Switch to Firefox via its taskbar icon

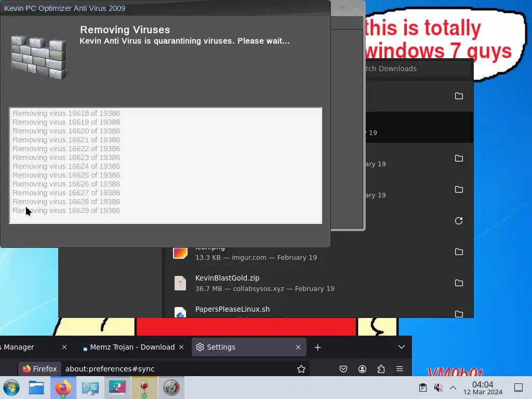[63, 388]
